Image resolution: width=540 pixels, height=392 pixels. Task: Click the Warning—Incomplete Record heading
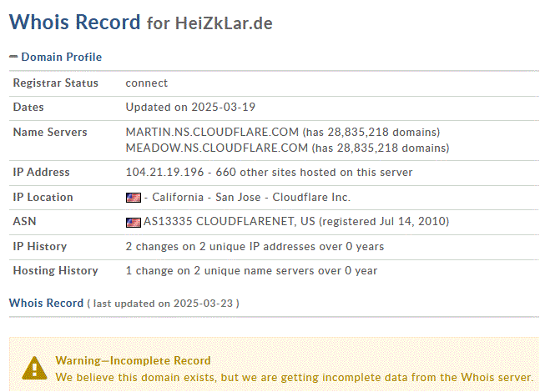133,360
